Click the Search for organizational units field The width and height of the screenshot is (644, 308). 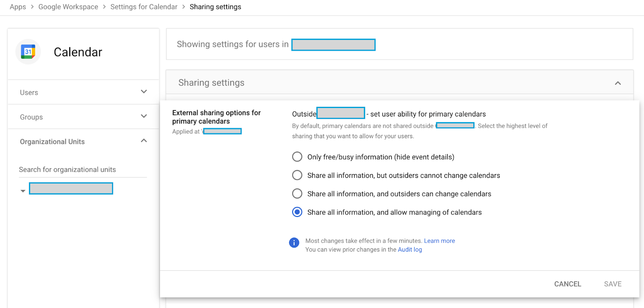[x=83, y=170]
